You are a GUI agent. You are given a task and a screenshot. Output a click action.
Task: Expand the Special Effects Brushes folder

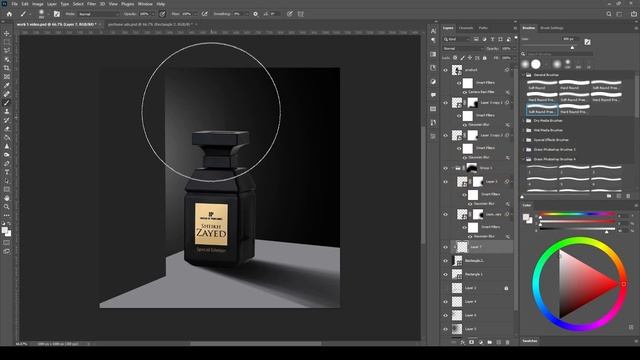(523, 140)
